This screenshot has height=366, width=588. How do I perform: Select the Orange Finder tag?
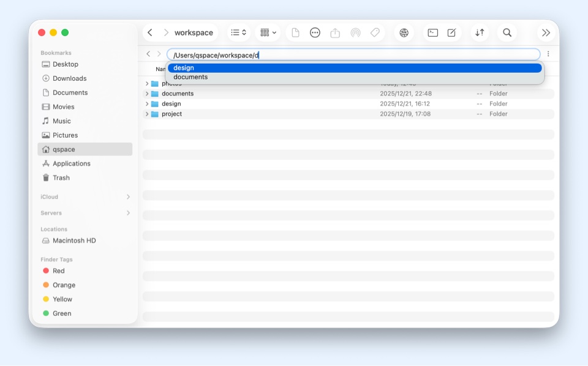click(x=64, y=285)
